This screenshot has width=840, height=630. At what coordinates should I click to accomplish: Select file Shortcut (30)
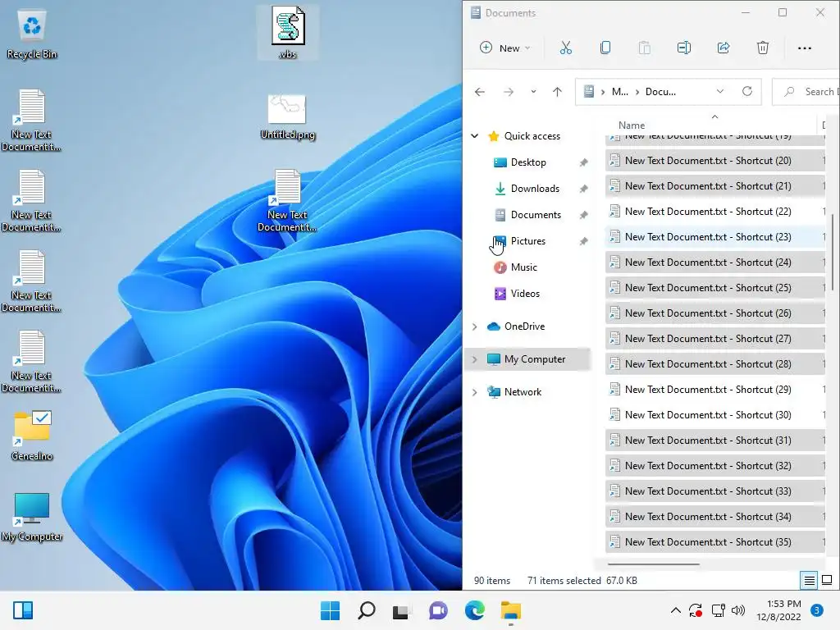pos(714,415)
